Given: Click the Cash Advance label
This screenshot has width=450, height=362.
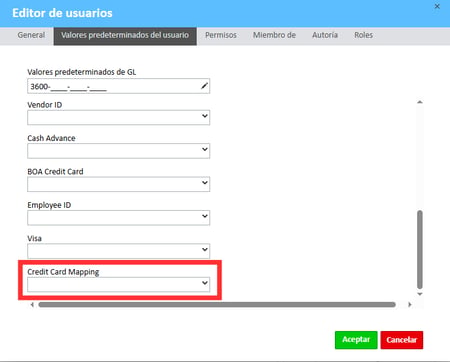Looking at the screenshot, I should (x=51, y=138).
